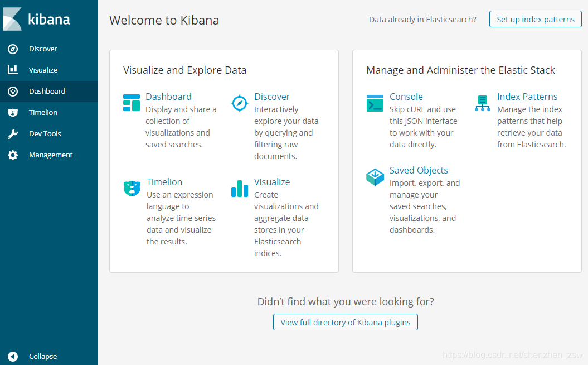The height and width of the screenshot is (365, 588).
Task: Click the Console description 'Skip cURL and use' text
Action: point(422,109)
